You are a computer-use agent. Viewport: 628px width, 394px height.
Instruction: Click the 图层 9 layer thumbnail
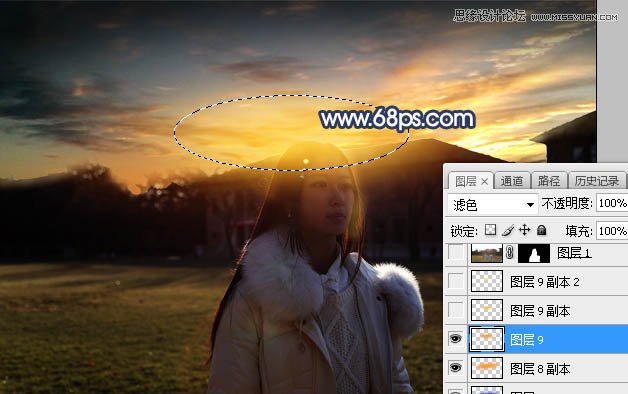(487, 339)
